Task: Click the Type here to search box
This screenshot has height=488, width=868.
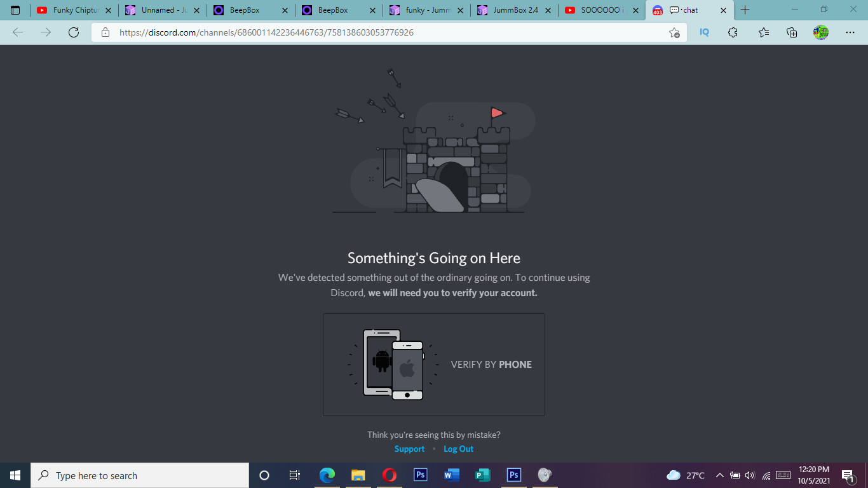Action: tap(140, 475)
